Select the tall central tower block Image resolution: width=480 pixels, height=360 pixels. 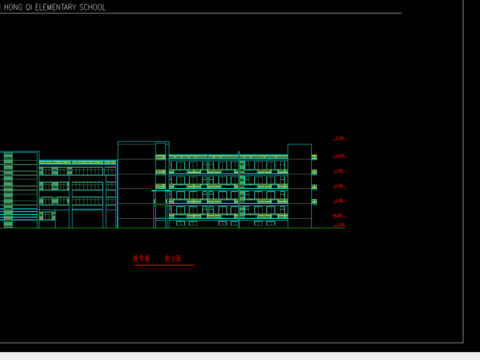click(136, 185)
